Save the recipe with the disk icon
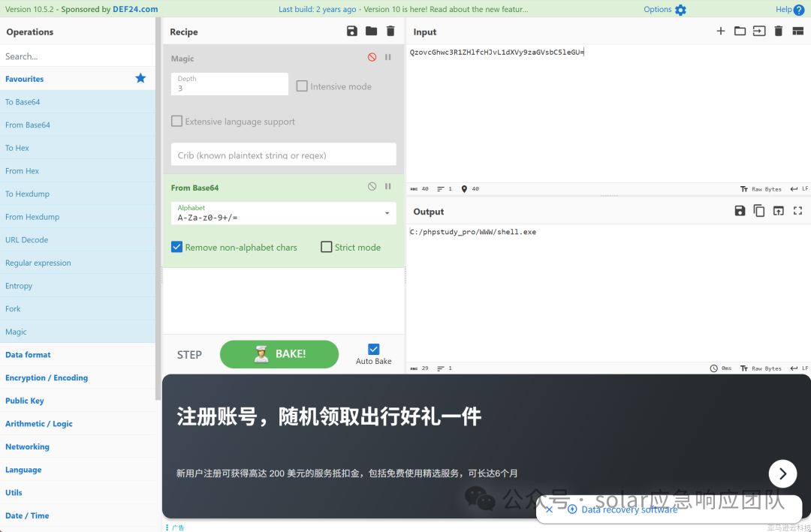 pos(352,31)
